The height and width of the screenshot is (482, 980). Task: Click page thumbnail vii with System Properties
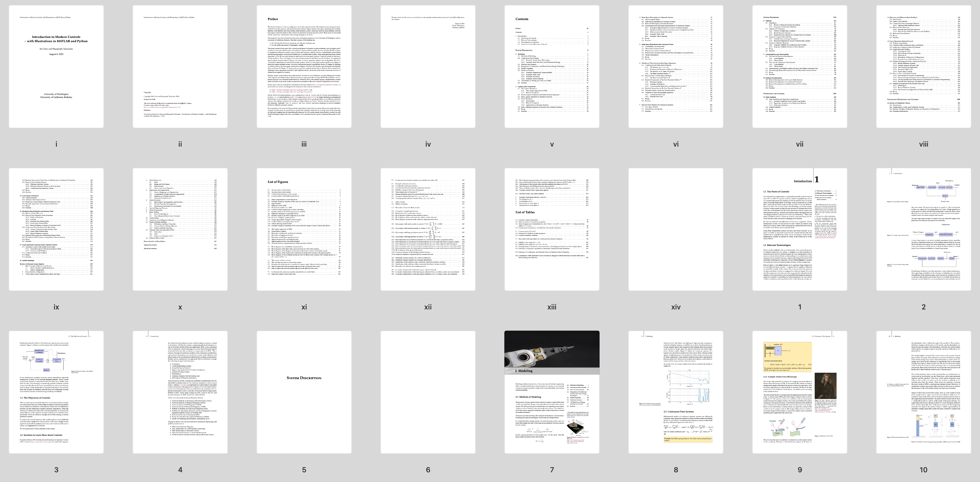coord(800,67)
